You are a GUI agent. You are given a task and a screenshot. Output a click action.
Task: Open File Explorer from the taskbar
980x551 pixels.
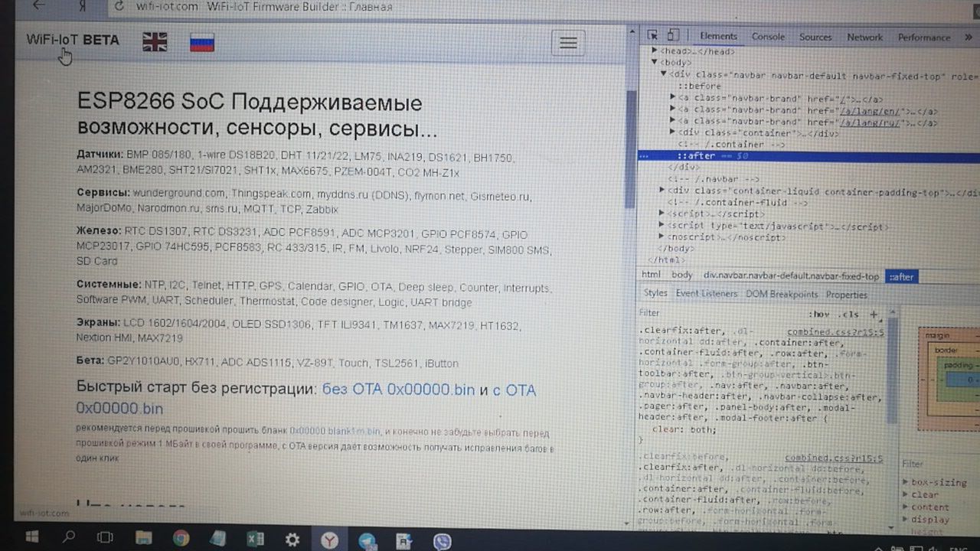tap(144, 538)
